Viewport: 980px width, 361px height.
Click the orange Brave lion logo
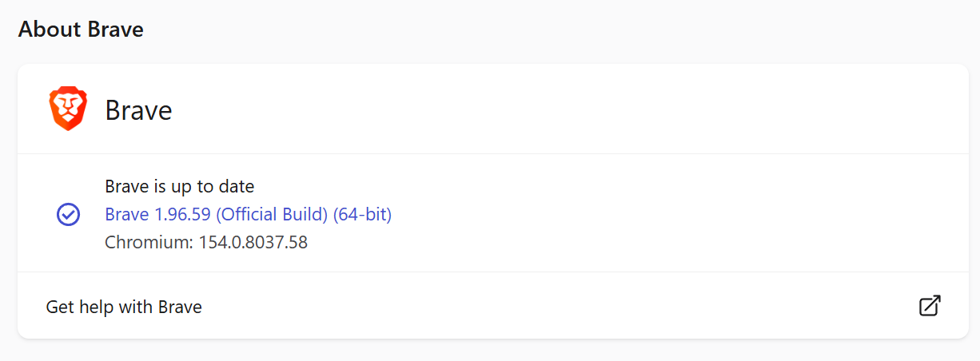coord(68,109)
